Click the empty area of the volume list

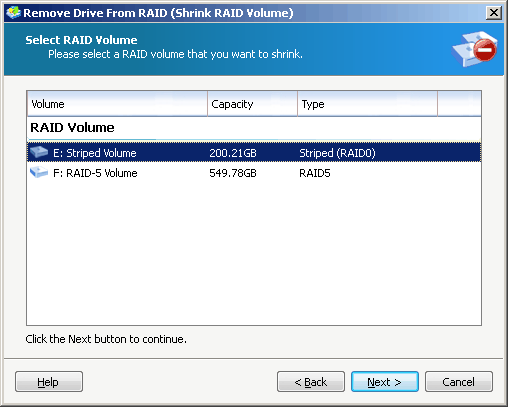(x=254, y=253)
